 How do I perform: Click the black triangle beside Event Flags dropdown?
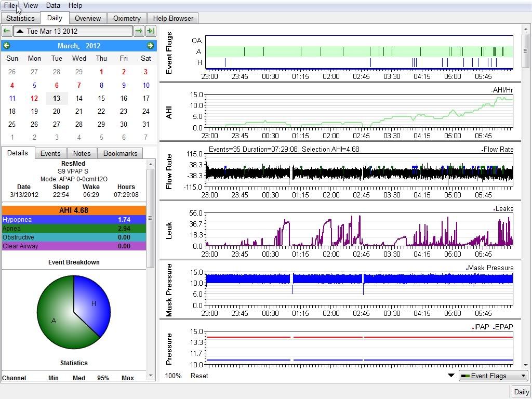[x=451, y=375]
